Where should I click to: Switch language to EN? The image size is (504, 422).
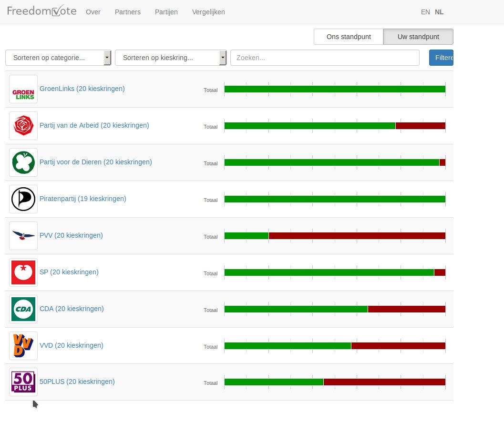coord(425,12)
